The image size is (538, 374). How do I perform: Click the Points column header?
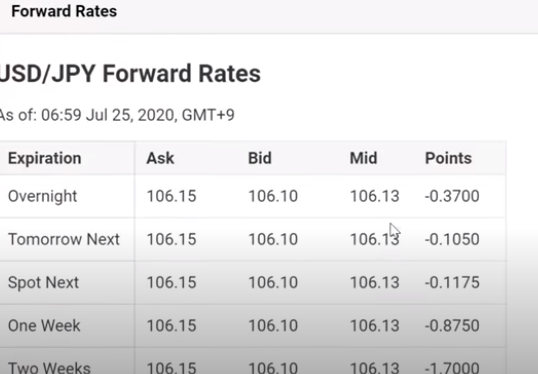448,159
